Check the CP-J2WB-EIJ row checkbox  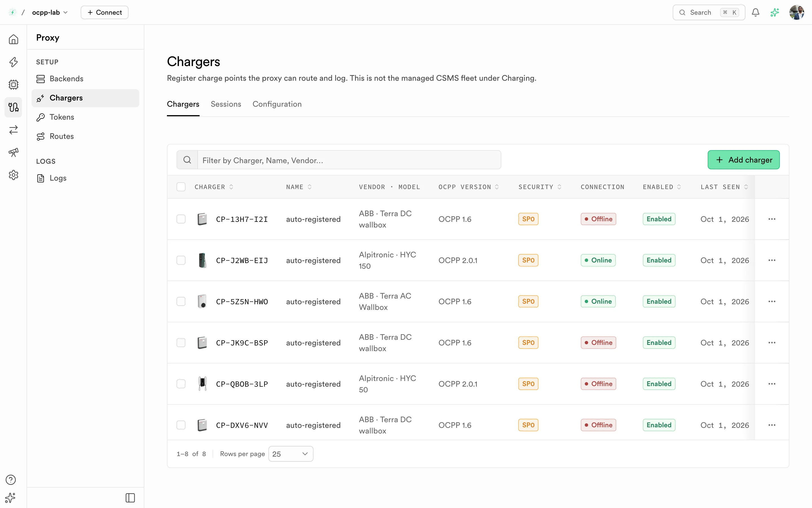pyautogui.click(x=181, y=260)
